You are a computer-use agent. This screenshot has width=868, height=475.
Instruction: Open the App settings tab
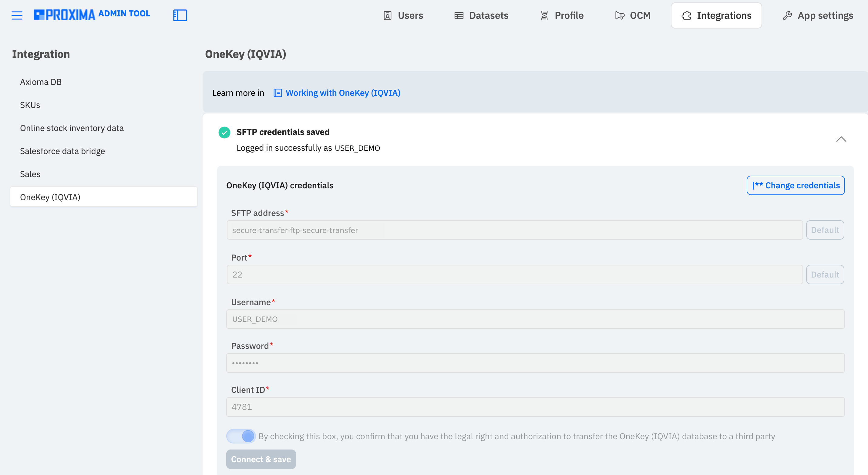coord(818,15)
